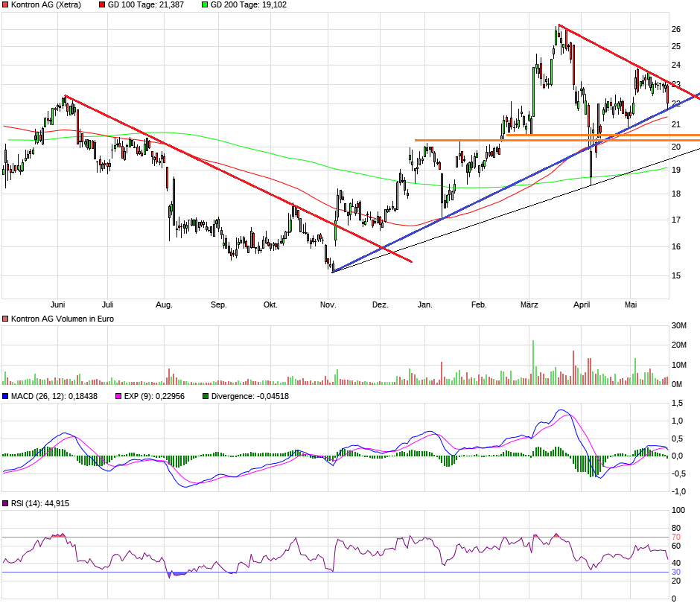
Task: Click the price axis value 15
Action: click(x=676, y=275)
